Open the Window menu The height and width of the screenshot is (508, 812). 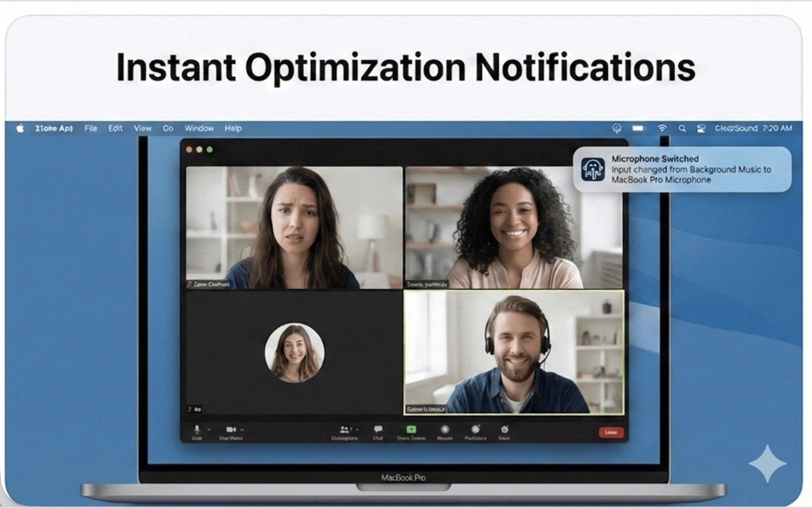click(x=199, y=128)
